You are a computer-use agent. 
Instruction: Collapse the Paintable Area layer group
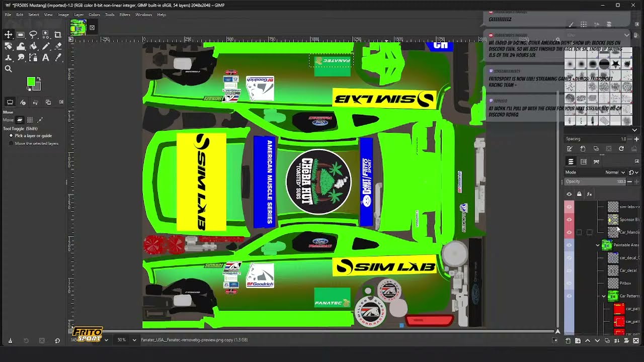coord(598,245)
